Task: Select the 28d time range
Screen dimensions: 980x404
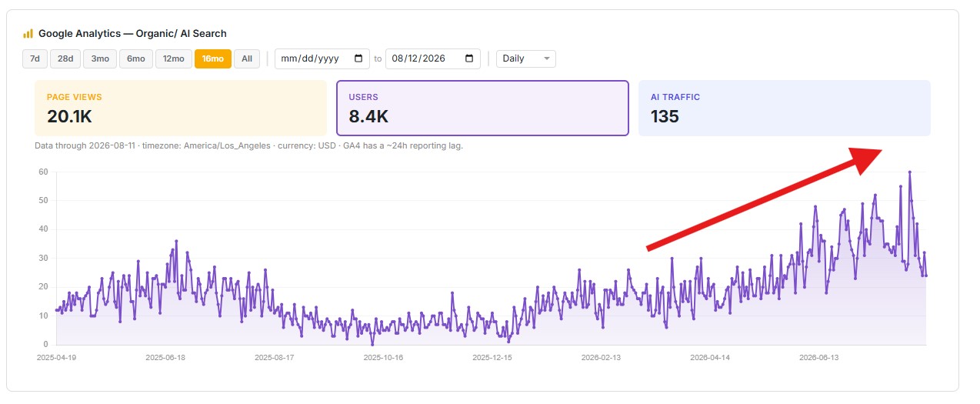Action: click(65, 58)
